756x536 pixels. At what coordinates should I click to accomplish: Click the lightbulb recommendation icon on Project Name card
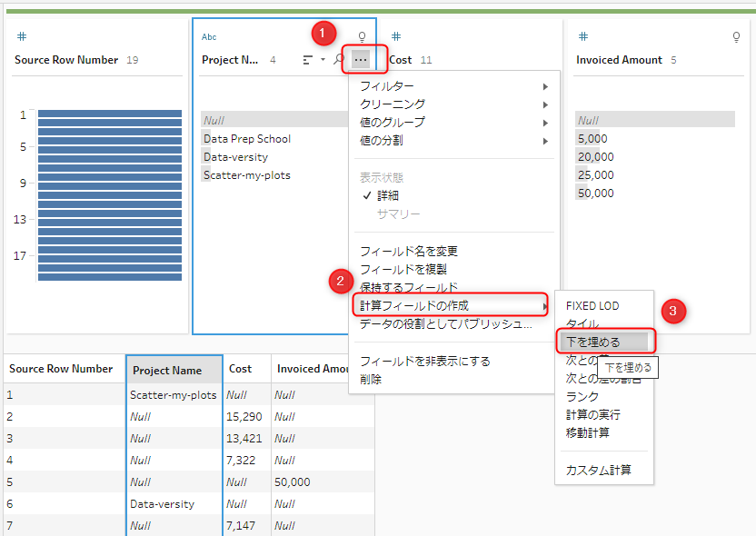tap(362, 37)
